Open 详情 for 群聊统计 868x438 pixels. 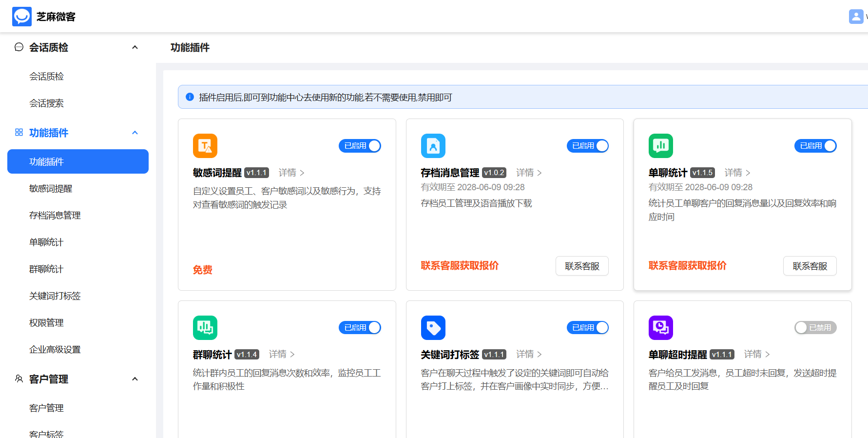coord(282,354)
